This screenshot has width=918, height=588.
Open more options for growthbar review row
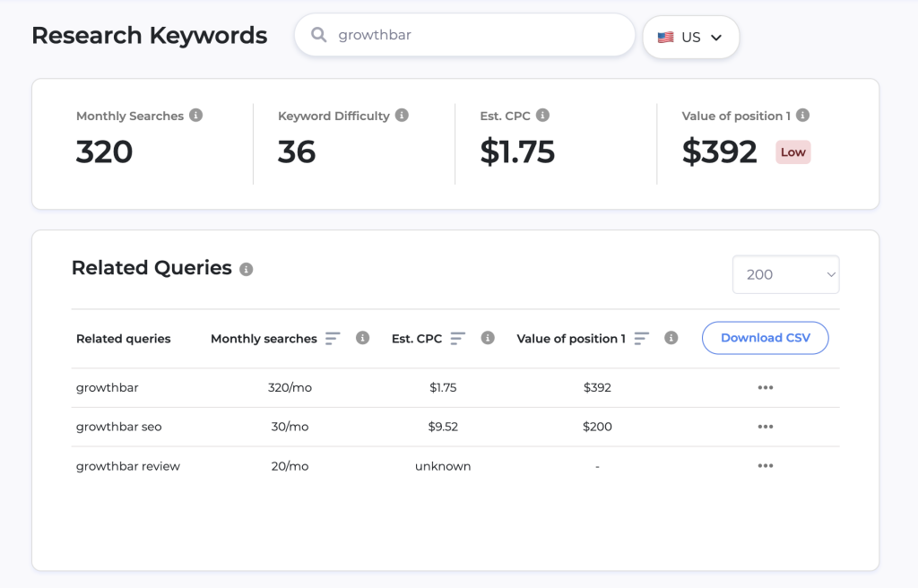[766, 466]
